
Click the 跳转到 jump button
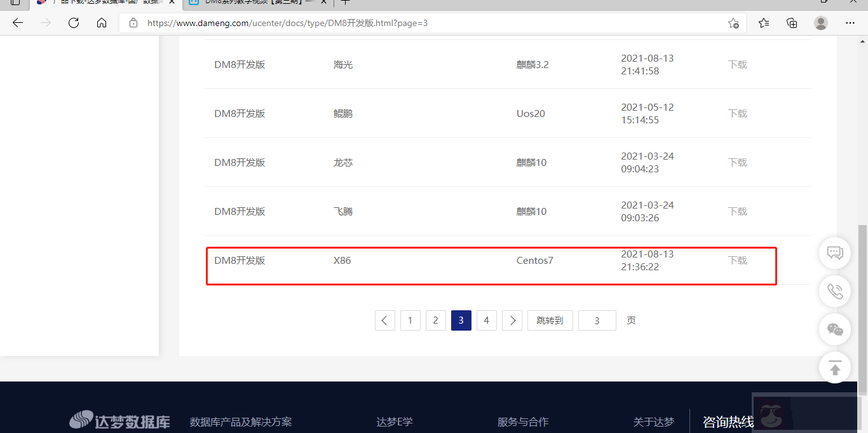point(550,320)
